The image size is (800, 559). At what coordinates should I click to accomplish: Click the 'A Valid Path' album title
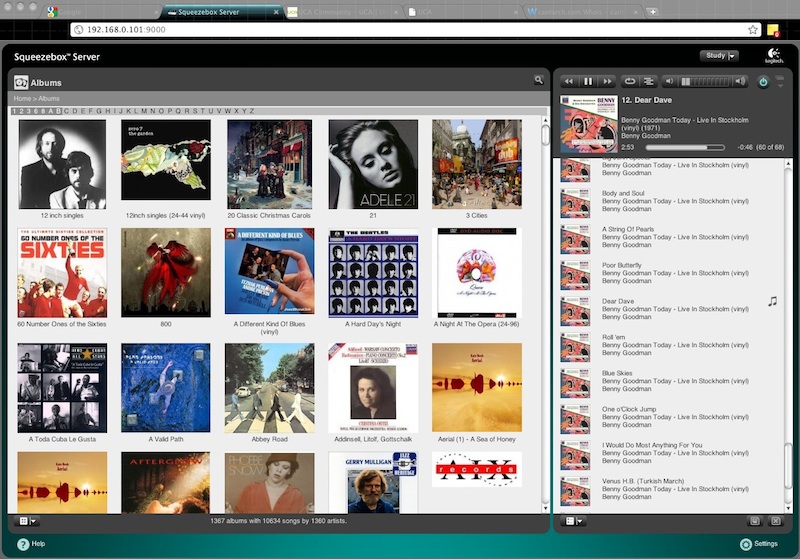pos(166,439)
